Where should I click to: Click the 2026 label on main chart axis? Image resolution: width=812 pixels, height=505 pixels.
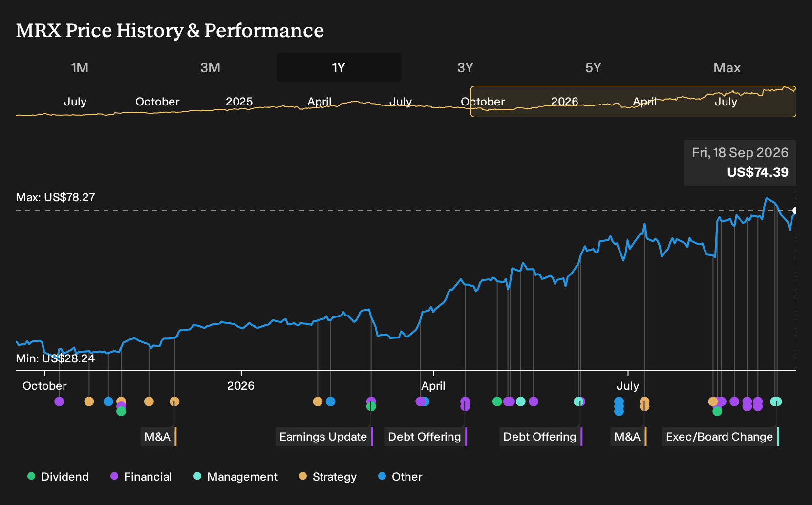pyautogui.click(x=241, y=386)
